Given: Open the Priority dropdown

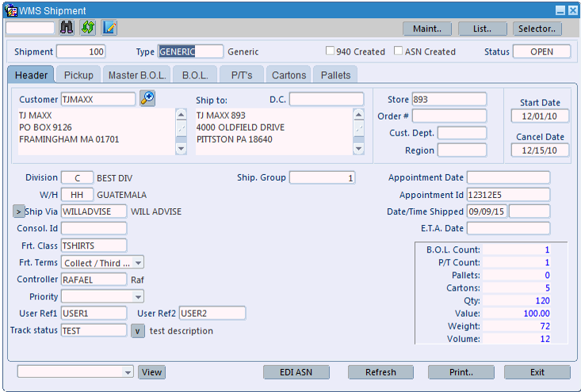Looking at the screenshot, I should [138, 296].
